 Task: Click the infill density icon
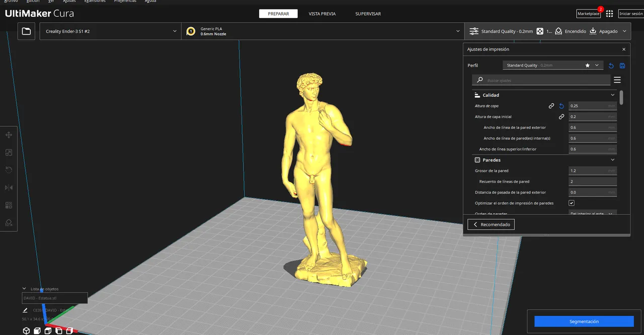pyautogui.click(x=539, y=31)
